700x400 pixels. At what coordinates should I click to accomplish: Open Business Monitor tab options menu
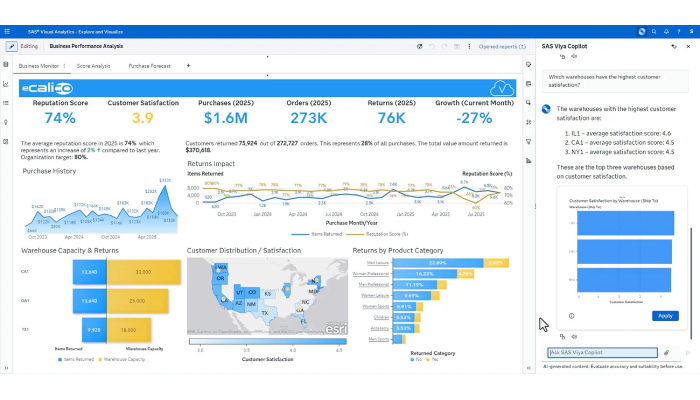point(64,66)
